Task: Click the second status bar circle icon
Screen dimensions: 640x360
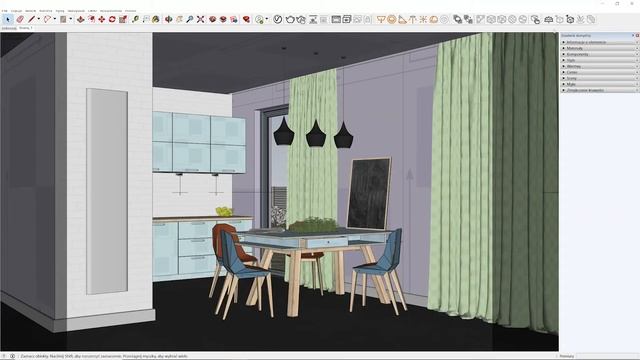Action: 12,356
